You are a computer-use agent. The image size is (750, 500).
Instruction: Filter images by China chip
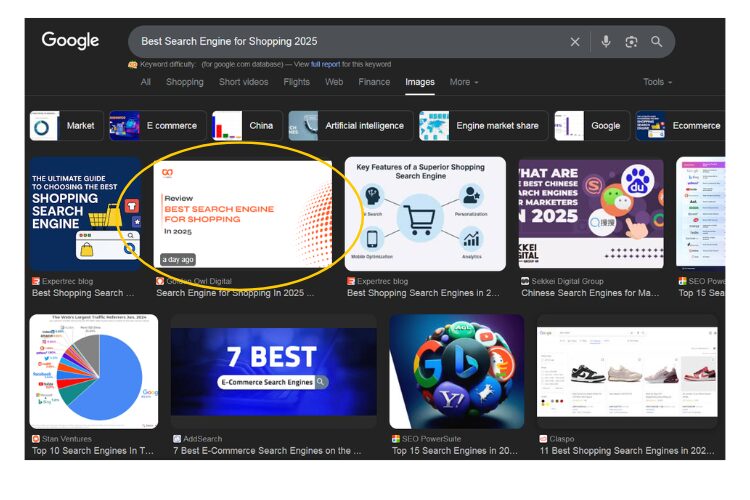pyautogui.click(x=247, y=125)
